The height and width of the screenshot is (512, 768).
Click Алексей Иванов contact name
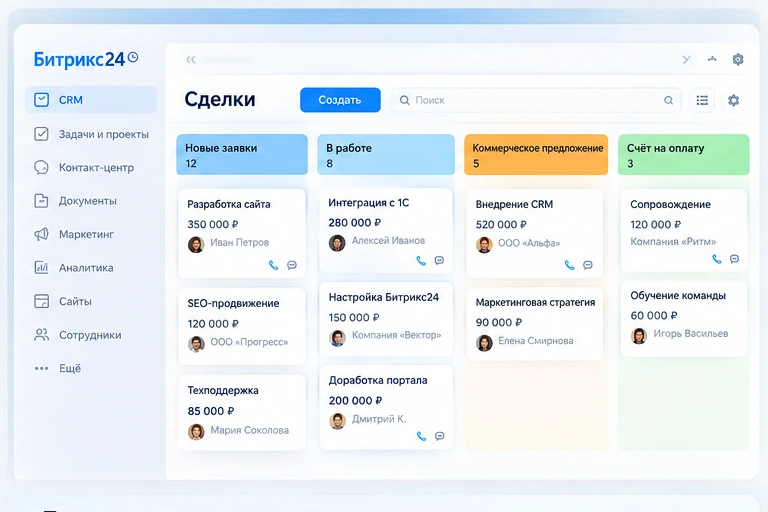point(388,241)
